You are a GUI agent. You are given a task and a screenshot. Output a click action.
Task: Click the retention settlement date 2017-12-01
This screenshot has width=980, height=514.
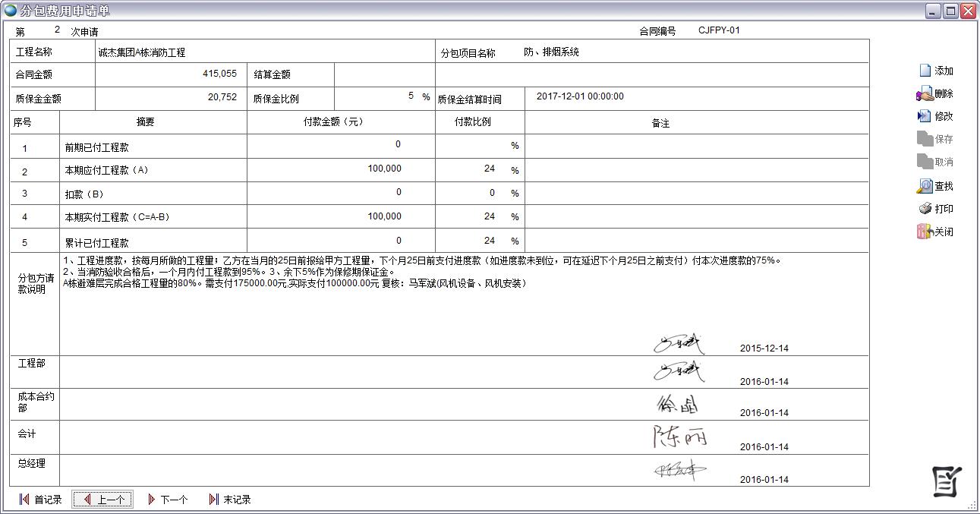[x=580, y=96]
